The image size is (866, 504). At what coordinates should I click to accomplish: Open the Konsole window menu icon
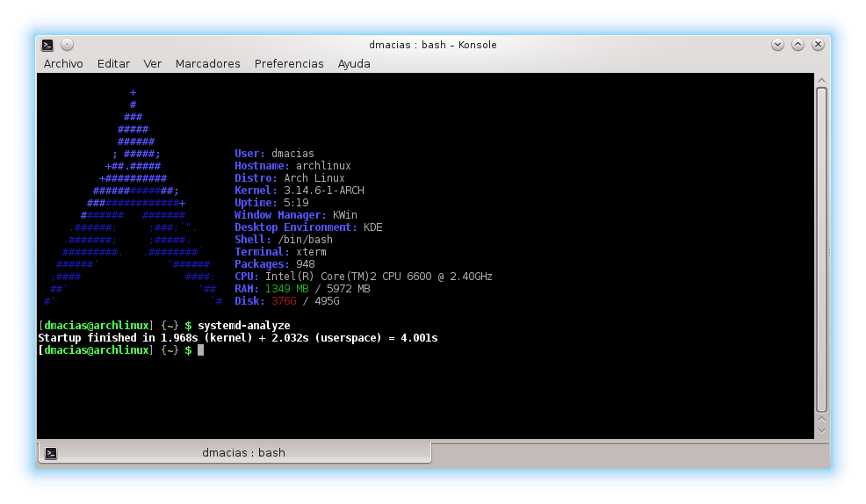point(47,45)
